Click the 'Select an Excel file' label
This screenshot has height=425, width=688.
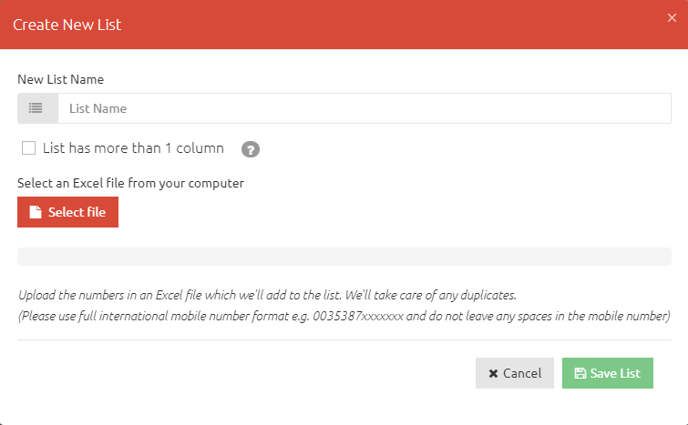tap(131, 183)
